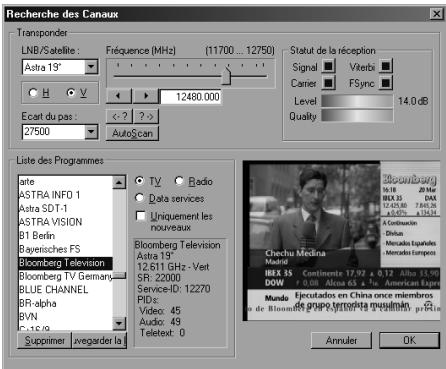Select 'Bloomberg TV Germany' in the list
Image resolution: width=446 pixels, height=369 pixels.
point(66,276)
